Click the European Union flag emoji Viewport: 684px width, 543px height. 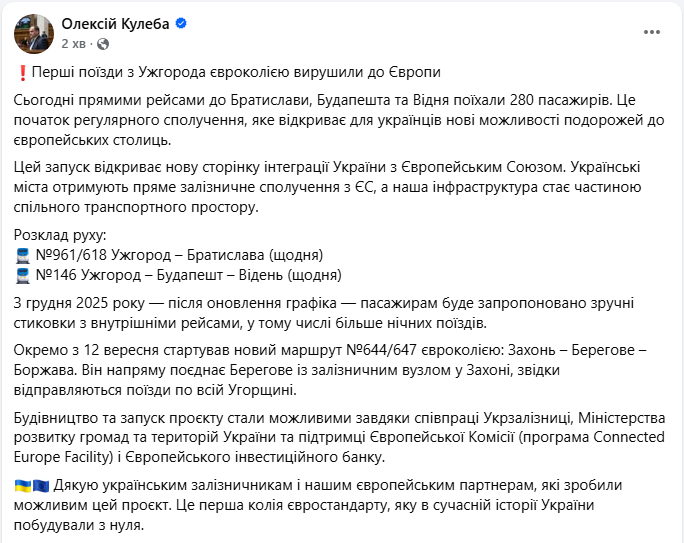tap(38, 484)
